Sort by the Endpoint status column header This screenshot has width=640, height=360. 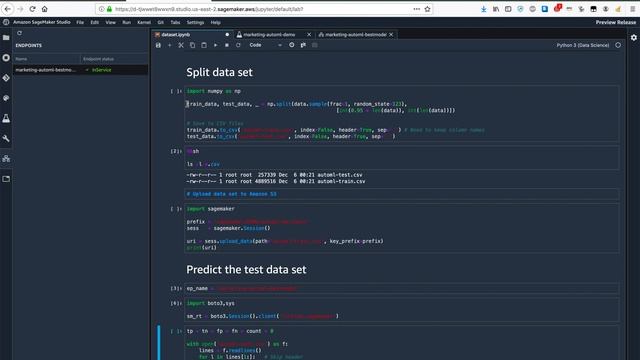click(x=114, y=59)
